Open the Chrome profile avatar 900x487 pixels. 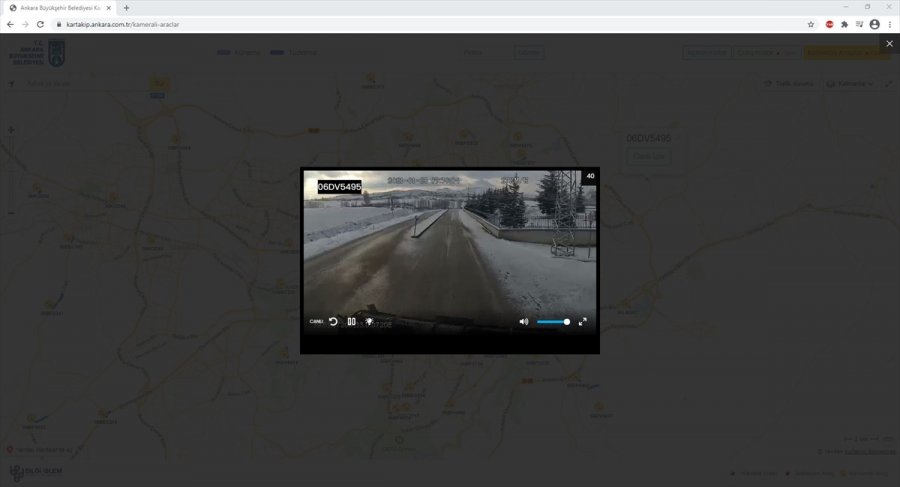point(875,24)
